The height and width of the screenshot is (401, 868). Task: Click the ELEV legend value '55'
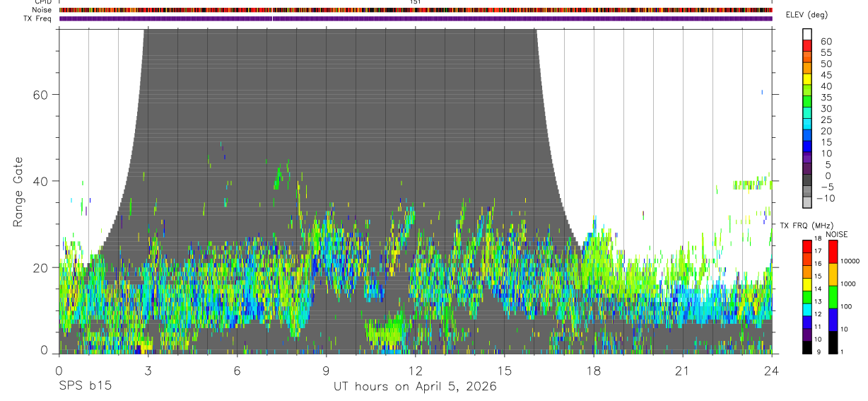pyautogui.click(x=826, y=53)
